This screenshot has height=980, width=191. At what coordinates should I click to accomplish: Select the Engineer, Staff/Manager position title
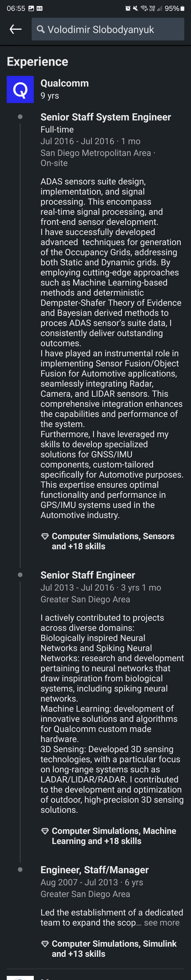pos(95,870)
